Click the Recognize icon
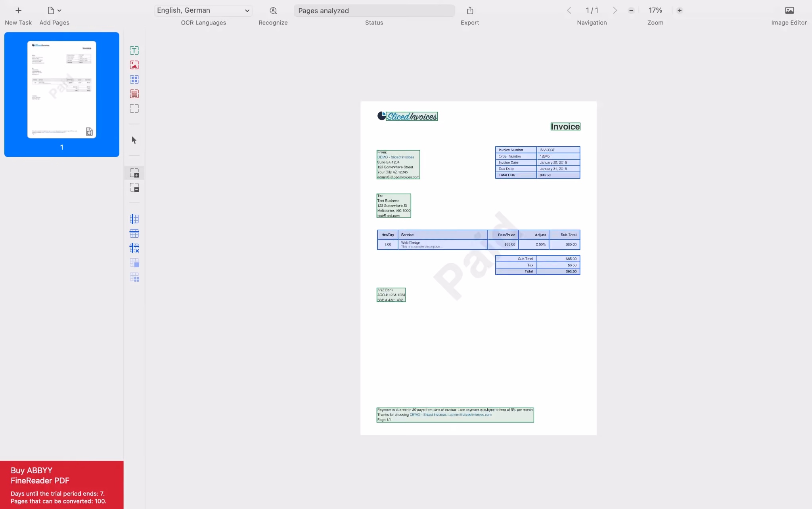The width and height of the screenshot is (812, 509). click(x=273, y=10)
